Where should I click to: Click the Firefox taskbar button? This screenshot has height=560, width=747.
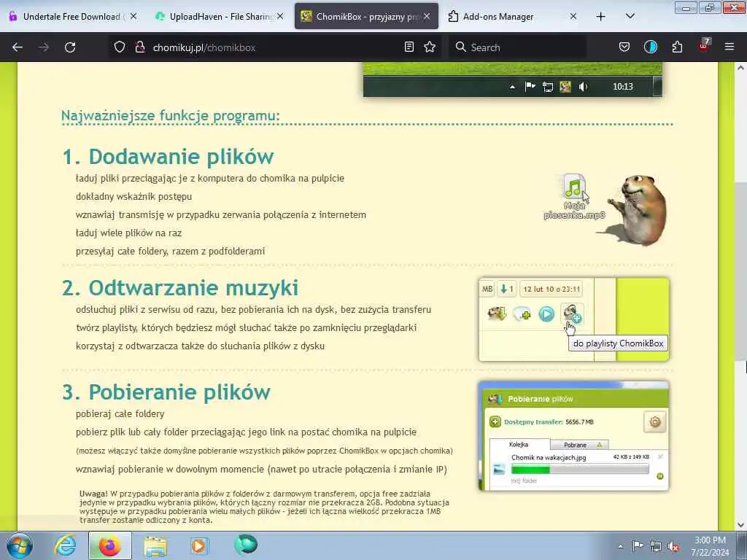point(109,545)
